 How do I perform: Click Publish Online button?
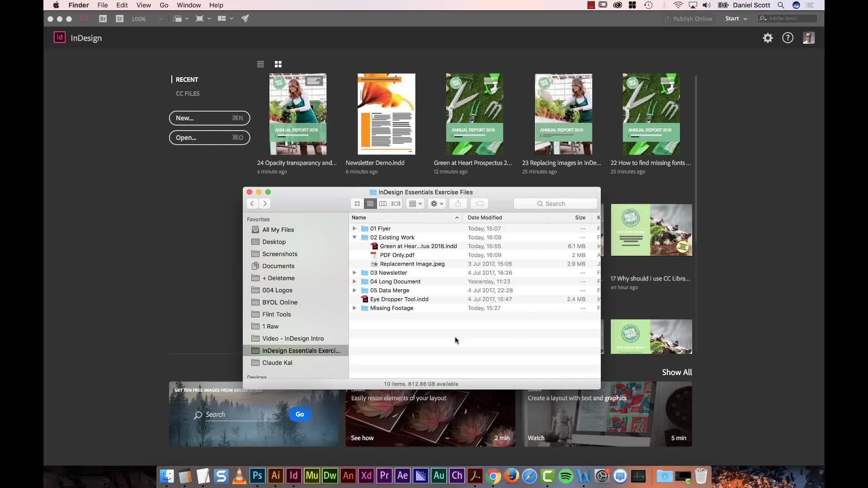[689, 19]
